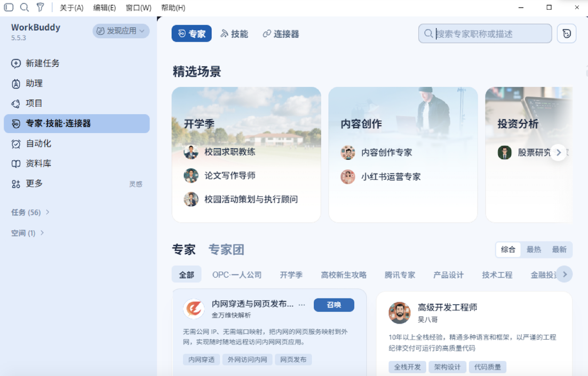Select the OPC·一人公司 category filter

click(x=237, y=275)
